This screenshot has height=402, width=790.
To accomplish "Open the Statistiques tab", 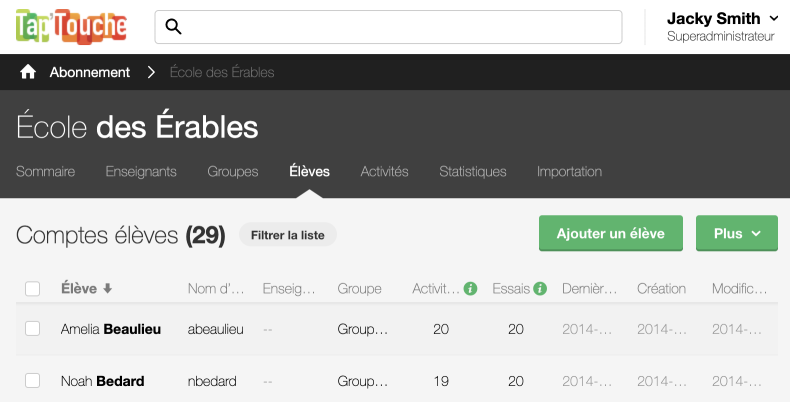I will pos(473,171).
